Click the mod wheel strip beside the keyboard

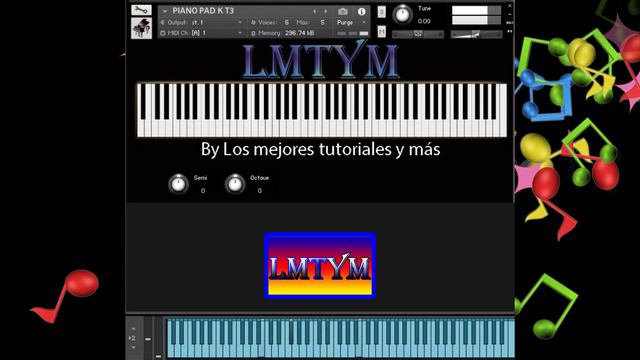(158, 339)
